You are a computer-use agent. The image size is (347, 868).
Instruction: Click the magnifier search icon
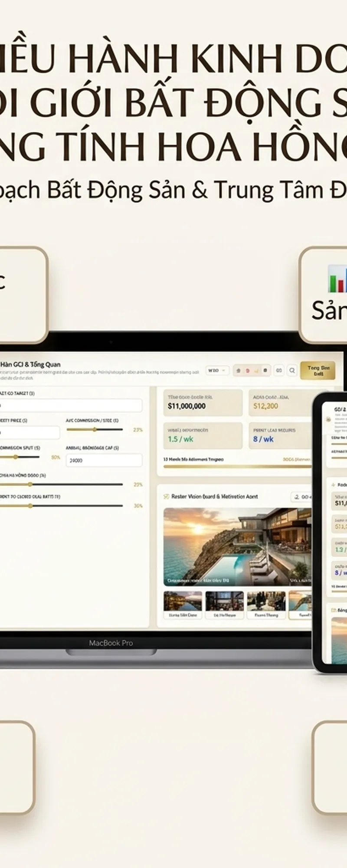pyautogui.click(x=292, y=371)
